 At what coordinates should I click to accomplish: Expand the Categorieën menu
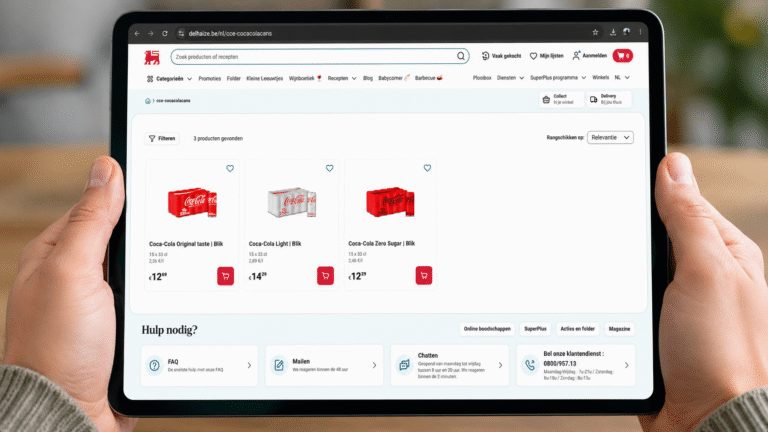[169, 78]
